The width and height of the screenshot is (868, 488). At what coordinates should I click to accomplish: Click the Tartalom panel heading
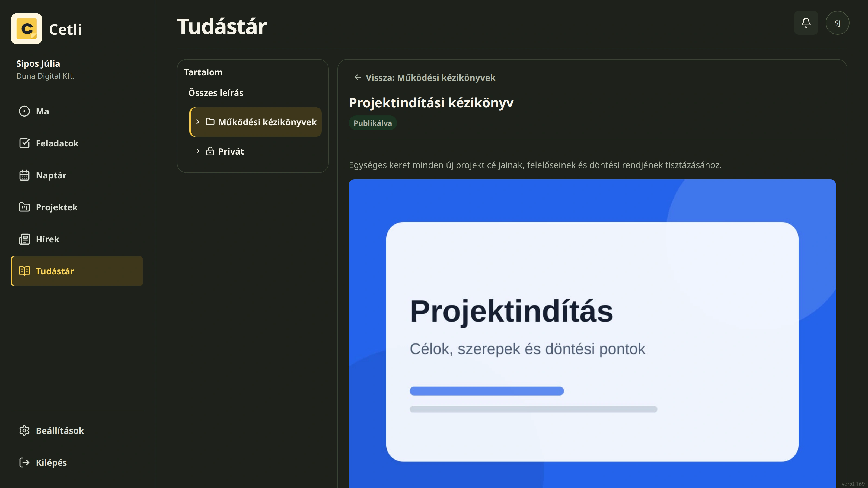click(x=203, y=72)
